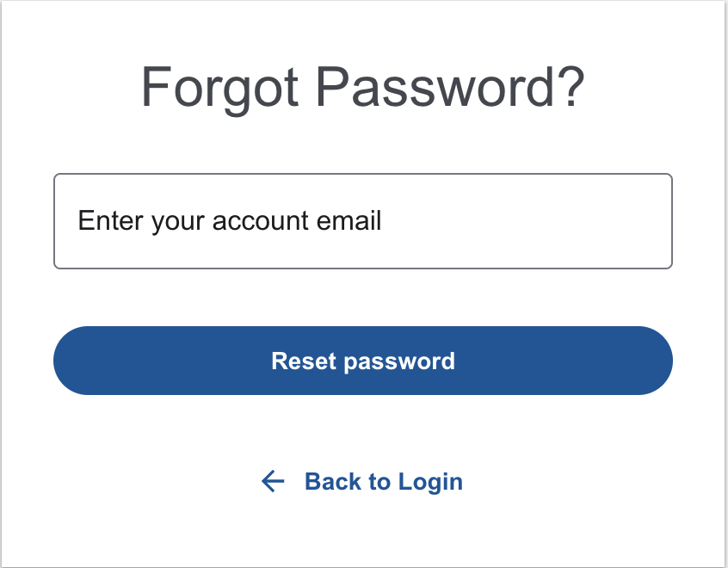
Task: Follow the Back to Login link
Action: pos(383,482)
